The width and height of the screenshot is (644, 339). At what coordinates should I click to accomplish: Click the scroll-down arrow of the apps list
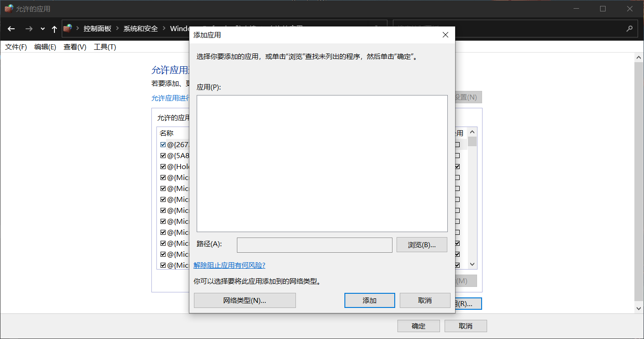click(x=472, y=264)
